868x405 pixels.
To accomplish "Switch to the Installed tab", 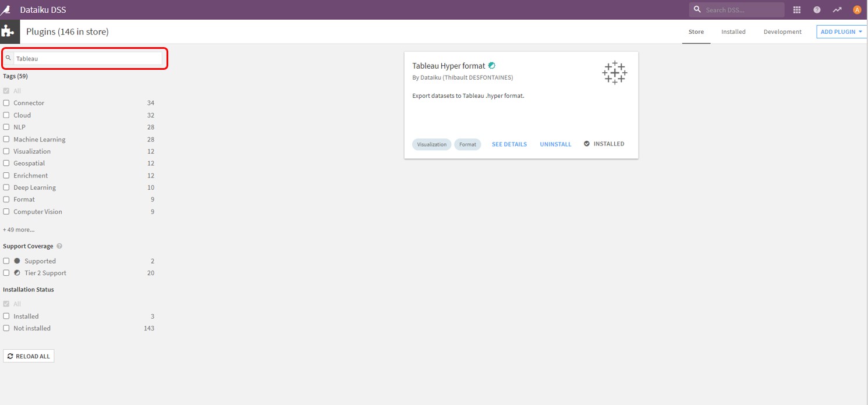I will pyautogui.click(x=734, y=32).
